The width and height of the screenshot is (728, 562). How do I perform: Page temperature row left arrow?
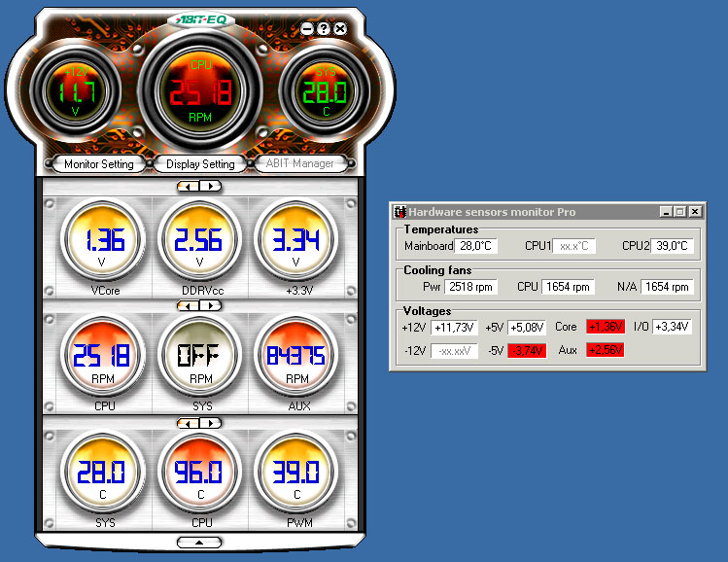pos(189,423)
